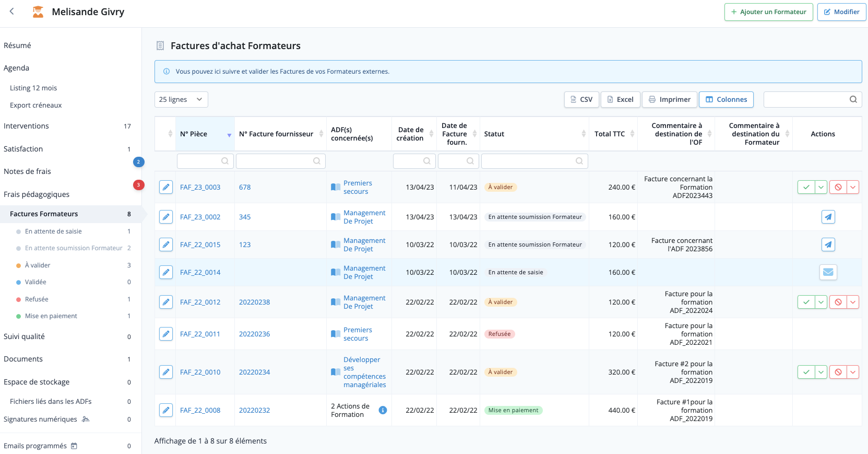
Task: Expand validate options dropdown for FAF_23_0003
Action: pos(822,187)
